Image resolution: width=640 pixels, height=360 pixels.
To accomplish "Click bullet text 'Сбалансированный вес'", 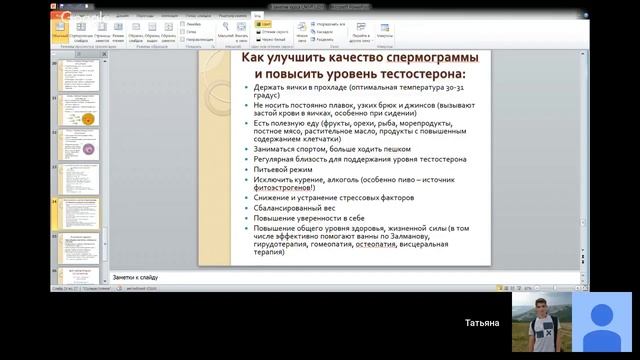I will (294, 208).
